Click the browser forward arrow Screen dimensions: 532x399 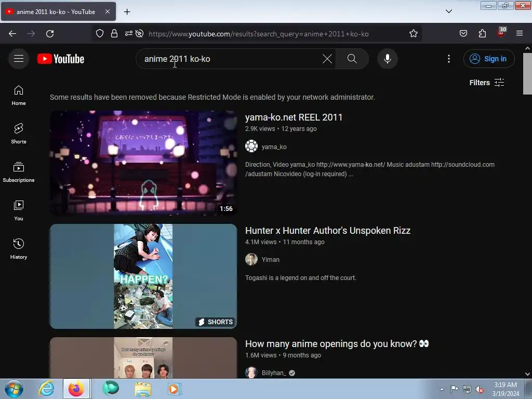(x=31, y=34)
